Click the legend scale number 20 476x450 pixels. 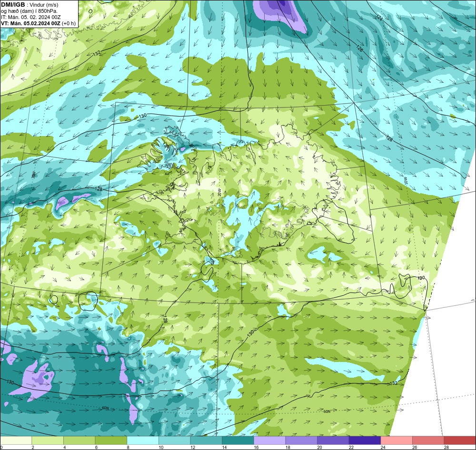coord(320,447)
